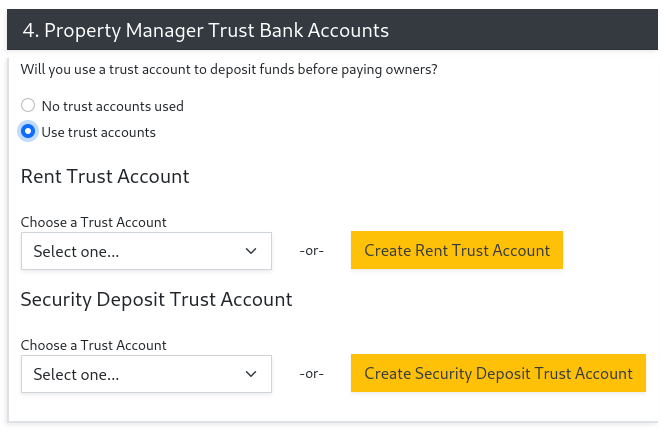Select the "No trust accounts used" radio button
The image size is (666, 431).
[28, 106]
